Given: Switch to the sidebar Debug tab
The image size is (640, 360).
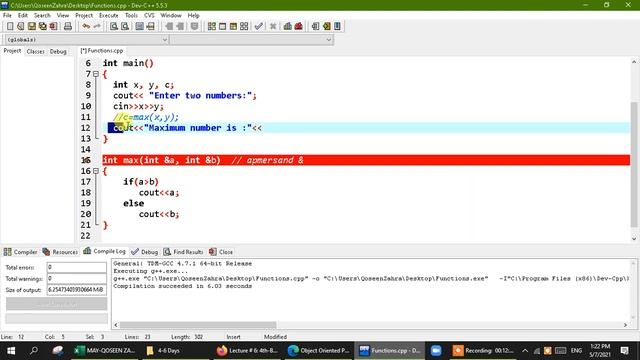Looking at the screenshot, I should point(58,51).
